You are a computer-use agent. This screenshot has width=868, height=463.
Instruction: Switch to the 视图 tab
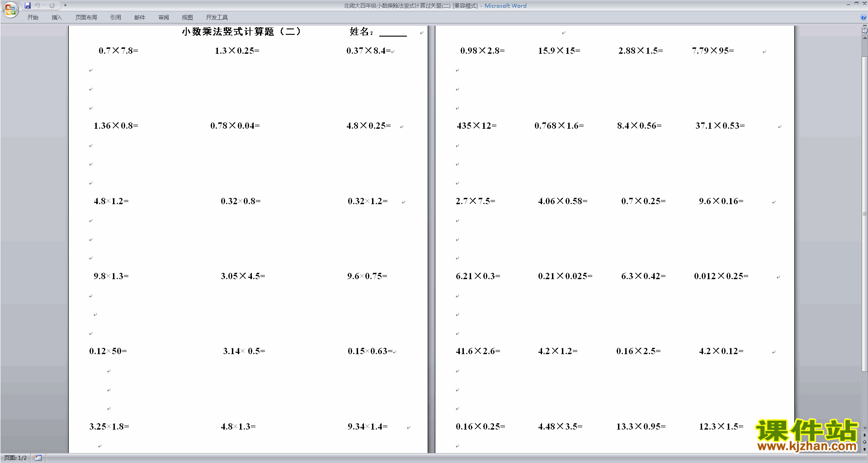point(188,17)
